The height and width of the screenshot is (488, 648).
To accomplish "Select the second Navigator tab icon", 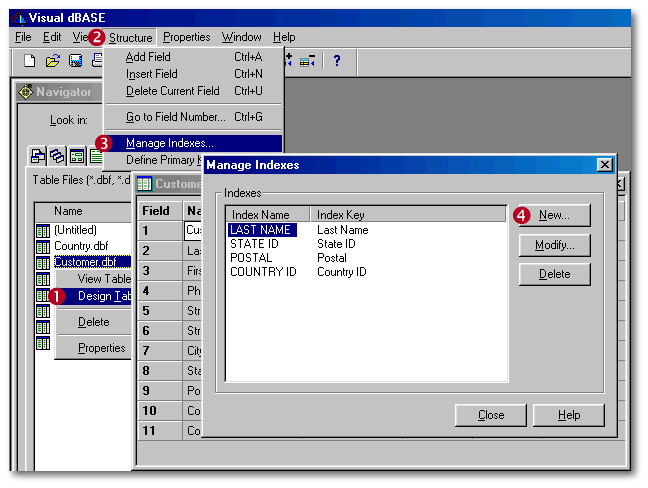I will (57, 156).
